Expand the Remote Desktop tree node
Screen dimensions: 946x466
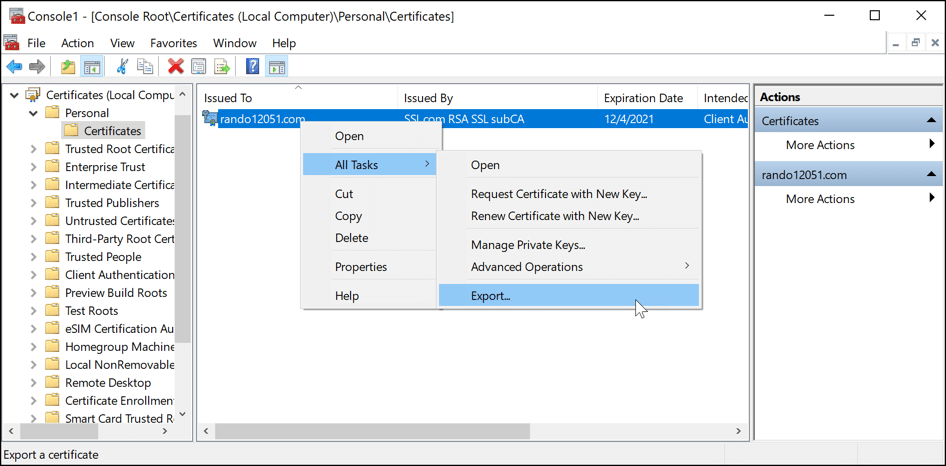[34, 383]
